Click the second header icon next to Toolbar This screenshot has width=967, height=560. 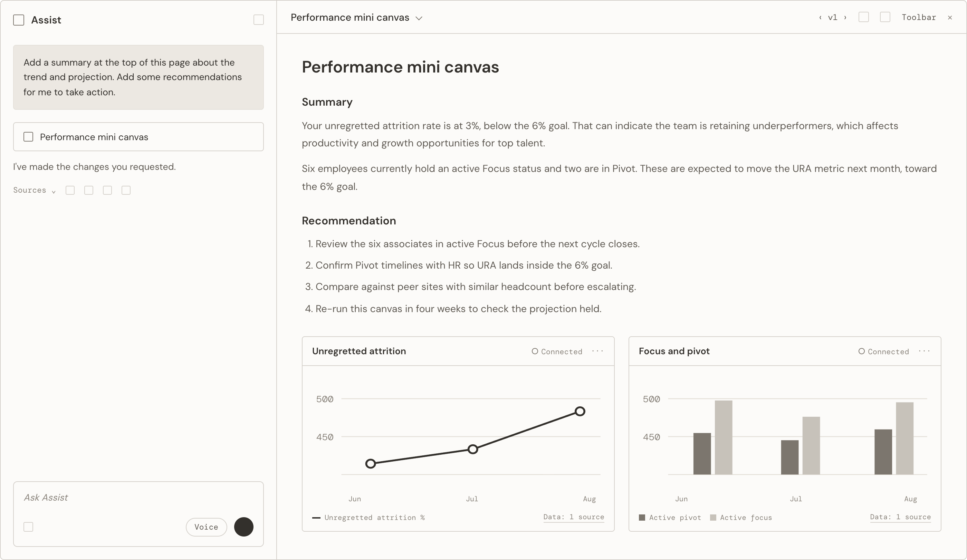pyautogui.click(x=885, y=17)
